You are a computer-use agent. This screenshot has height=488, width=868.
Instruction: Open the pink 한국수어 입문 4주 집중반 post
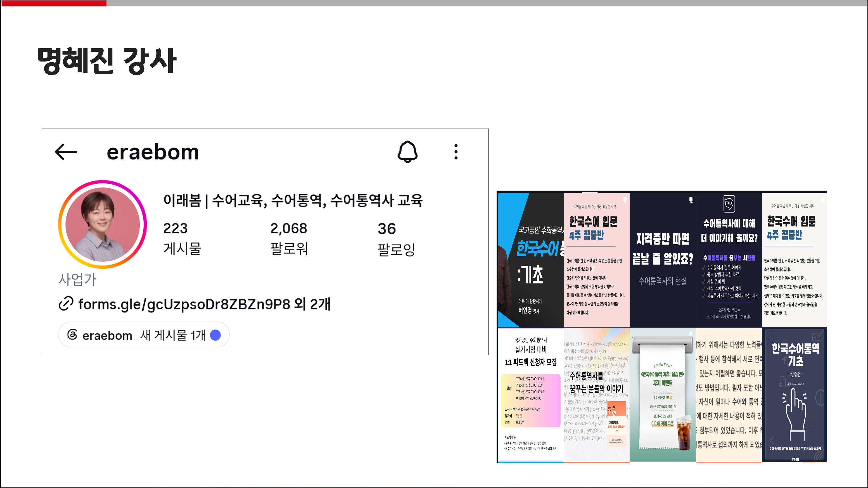coord(597,260)
